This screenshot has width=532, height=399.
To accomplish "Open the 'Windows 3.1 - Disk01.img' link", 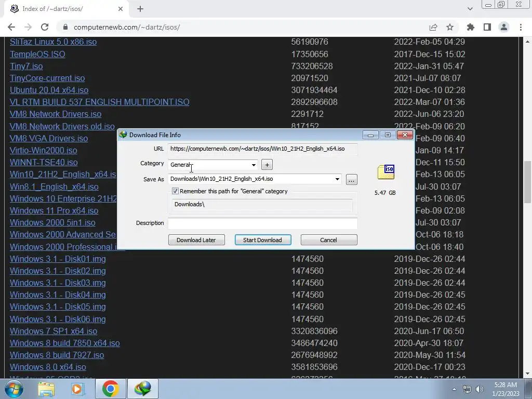I will pyautogui.click(x=58, y=259).
